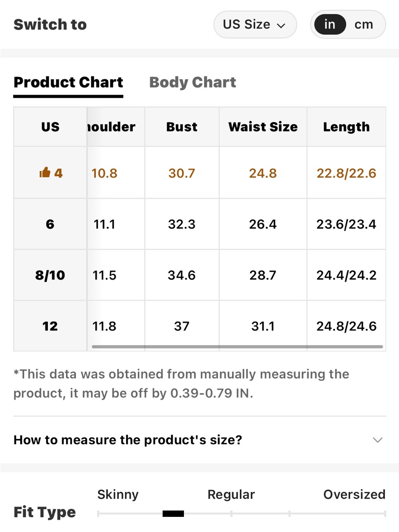Viewport: 399px width, 532px height.
Task: Switch to the Body Chart tab
Action: coord(192,82)
